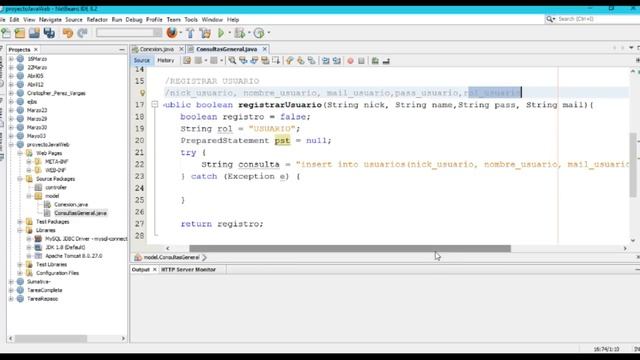
Task: Click the Clean and Build Project icon
Action: (x=205, y=33)
